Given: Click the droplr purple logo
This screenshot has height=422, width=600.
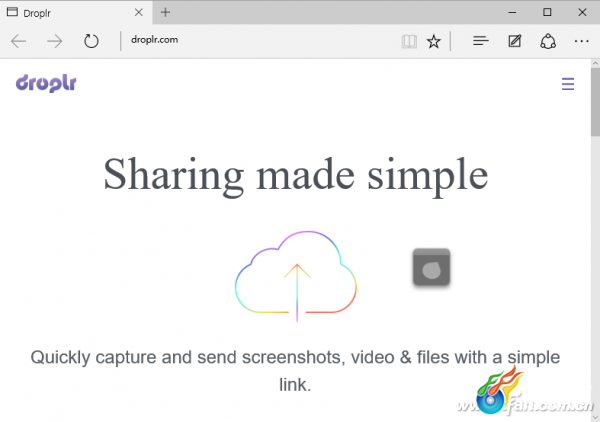Looking at the screenshot, I should click(46, 83).
